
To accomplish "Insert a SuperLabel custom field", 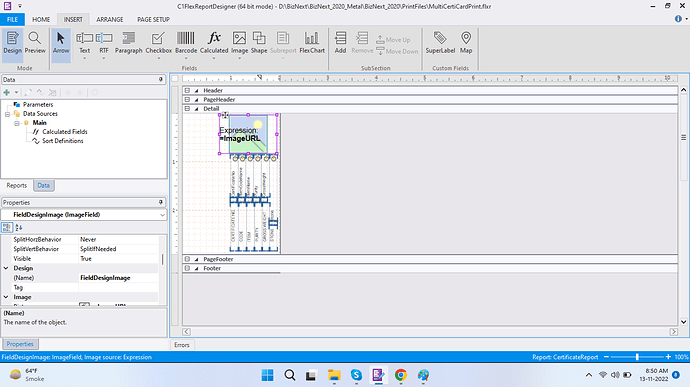I will [x=440, y=43].
